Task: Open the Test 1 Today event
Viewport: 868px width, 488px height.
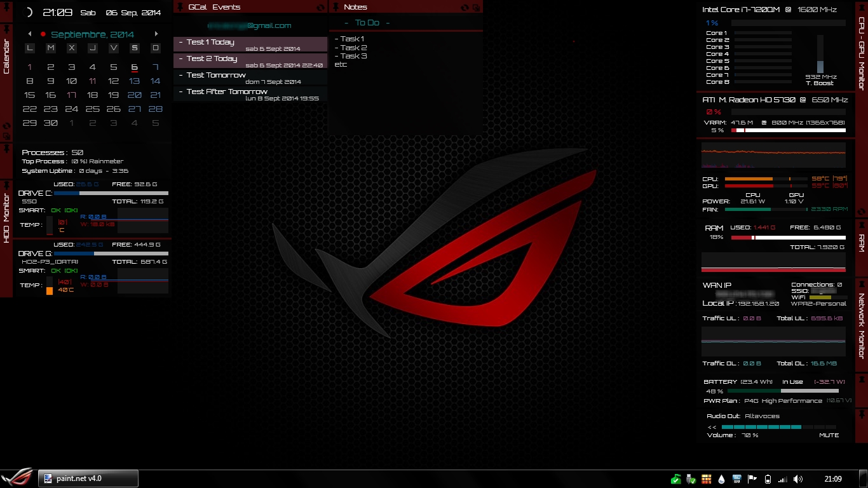Action: (x=250, y=44)
